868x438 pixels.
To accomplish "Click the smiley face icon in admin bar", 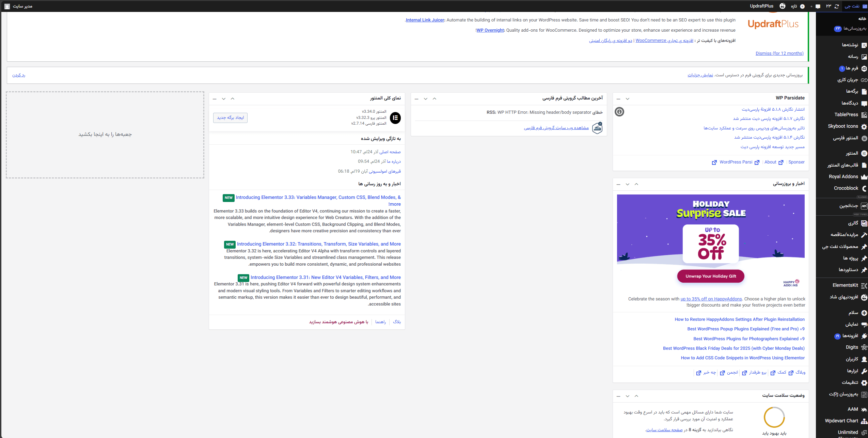I will coord(783,6).
